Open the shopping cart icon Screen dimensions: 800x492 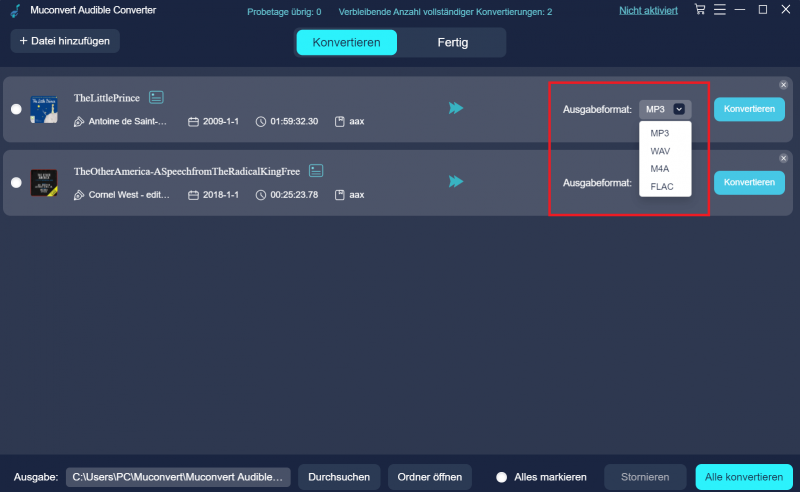click(700, 10)
